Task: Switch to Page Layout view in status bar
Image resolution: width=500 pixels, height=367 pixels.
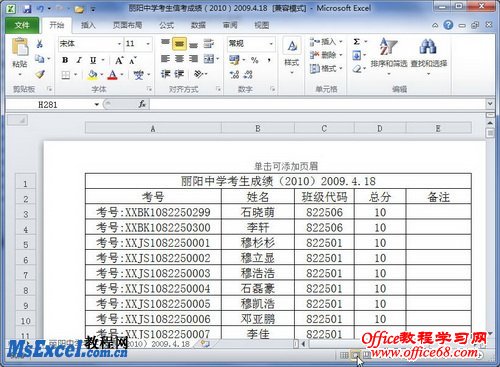Action: click(x=356, y=356)
